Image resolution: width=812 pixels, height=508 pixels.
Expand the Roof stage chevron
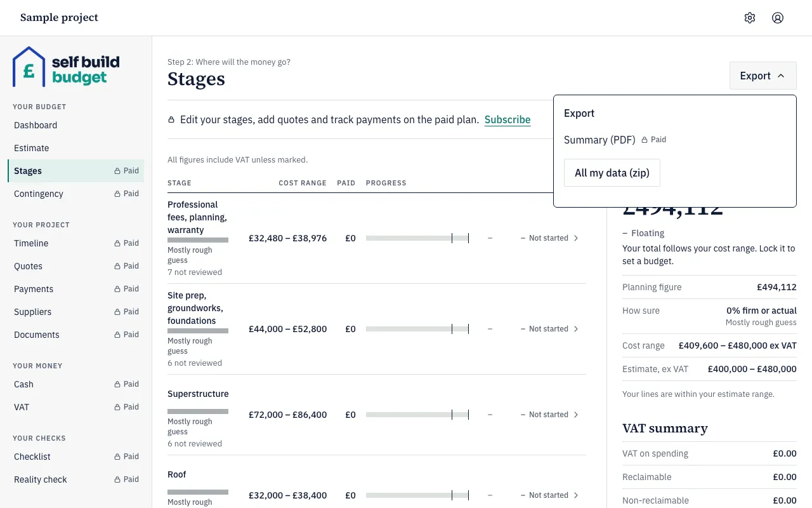(576, 495)
